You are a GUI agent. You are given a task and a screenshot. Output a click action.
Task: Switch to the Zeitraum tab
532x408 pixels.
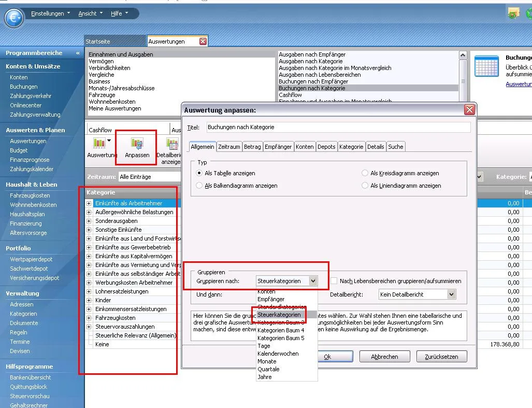[229, 147]
